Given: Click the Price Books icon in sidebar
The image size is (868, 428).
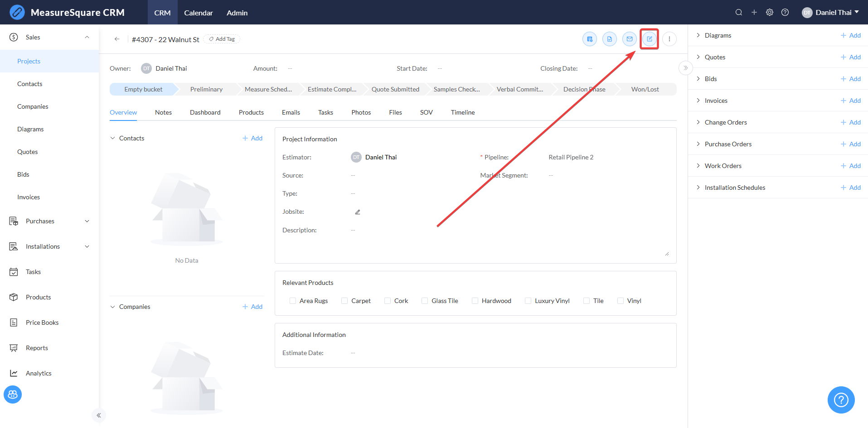Looking at the screenshot, I should [x=14, y=322].
